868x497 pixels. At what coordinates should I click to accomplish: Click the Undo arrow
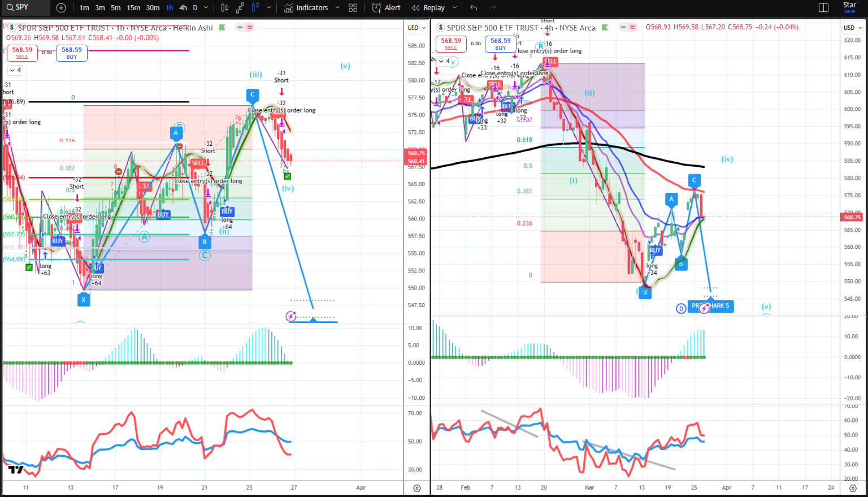[x=474, y=8]
